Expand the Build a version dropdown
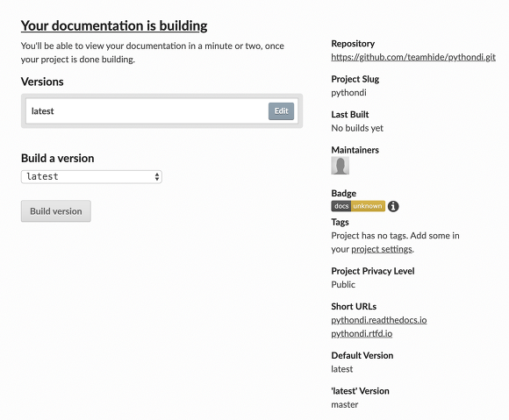Screen dimensions: 509x420 click(x=91, y=177)
